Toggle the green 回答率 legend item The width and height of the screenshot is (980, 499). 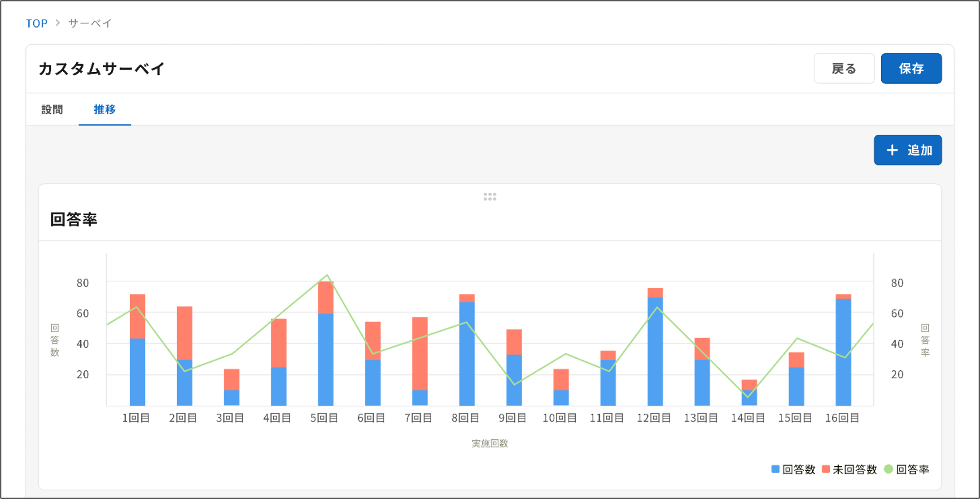tap(906, 469)
